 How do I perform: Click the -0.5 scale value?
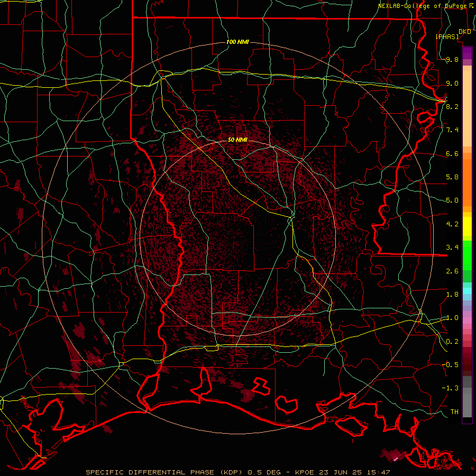450,365
